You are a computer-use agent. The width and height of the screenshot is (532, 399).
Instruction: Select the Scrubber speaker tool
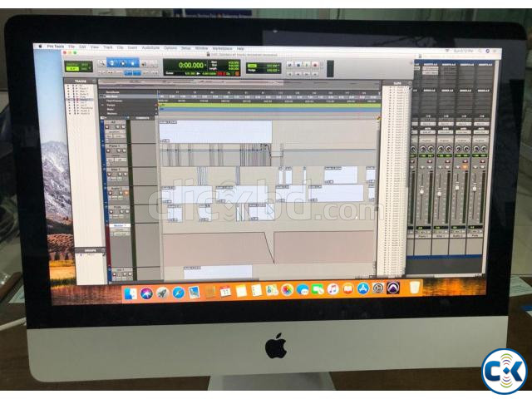144,63
